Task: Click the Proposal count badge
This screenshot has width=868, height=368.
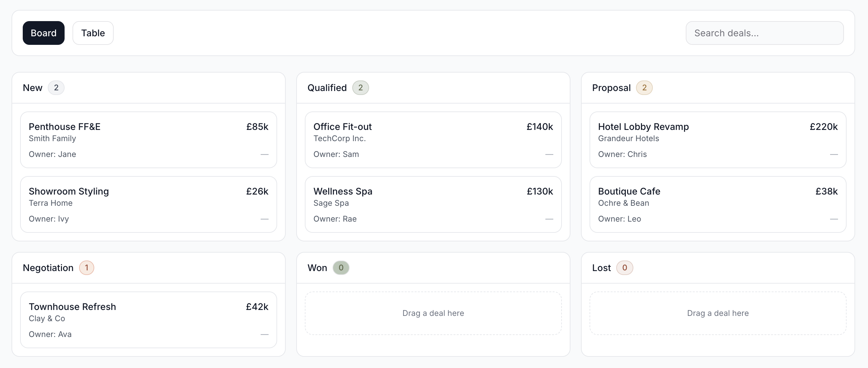Action: tap(645, 87)
